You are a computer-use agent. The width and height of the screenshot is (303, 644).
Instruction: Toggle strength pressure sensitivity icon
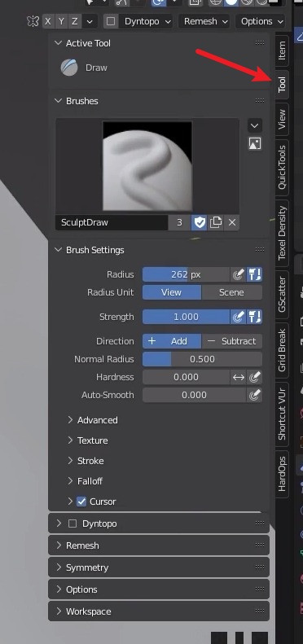point(238,317)
